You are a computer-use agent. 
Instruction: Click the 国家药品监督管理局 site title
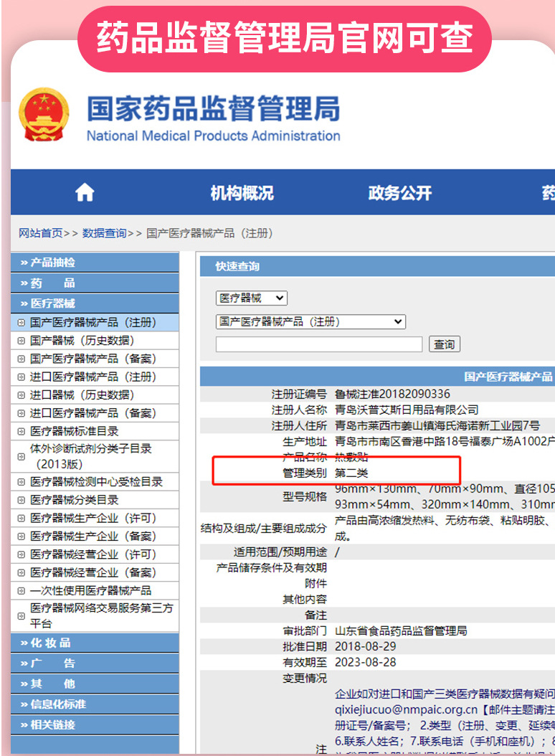[x=213, y=108]
